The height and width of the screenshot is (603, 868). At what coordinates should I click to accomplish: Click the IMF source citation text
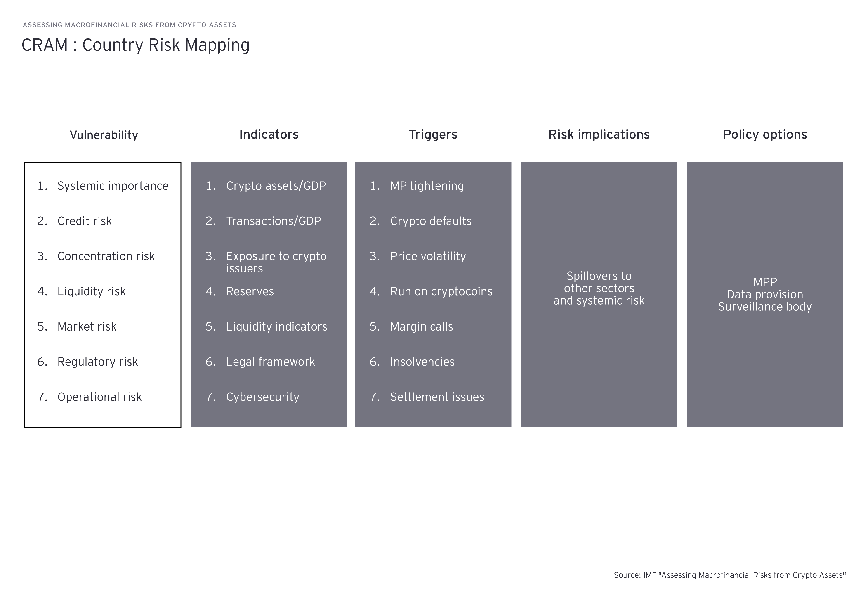tap(729, 575)
